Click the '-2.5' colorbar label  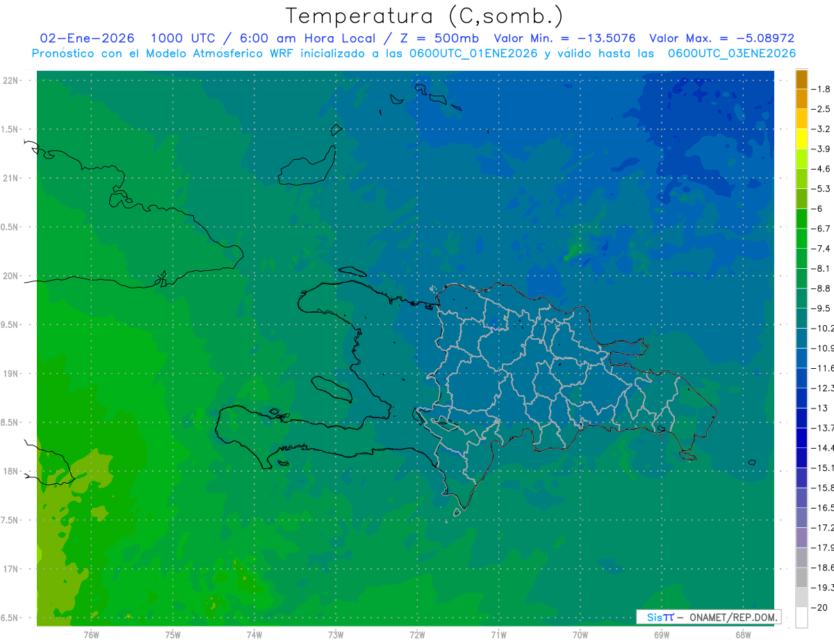[822, 109]
